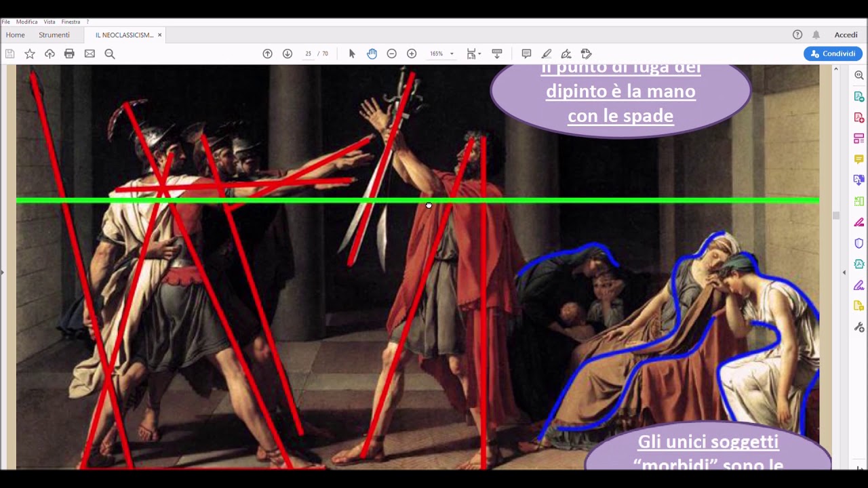868x488 pixels.
Task: Open the Finestra menu
Action: pyautogui.click(x=71, y=22)
